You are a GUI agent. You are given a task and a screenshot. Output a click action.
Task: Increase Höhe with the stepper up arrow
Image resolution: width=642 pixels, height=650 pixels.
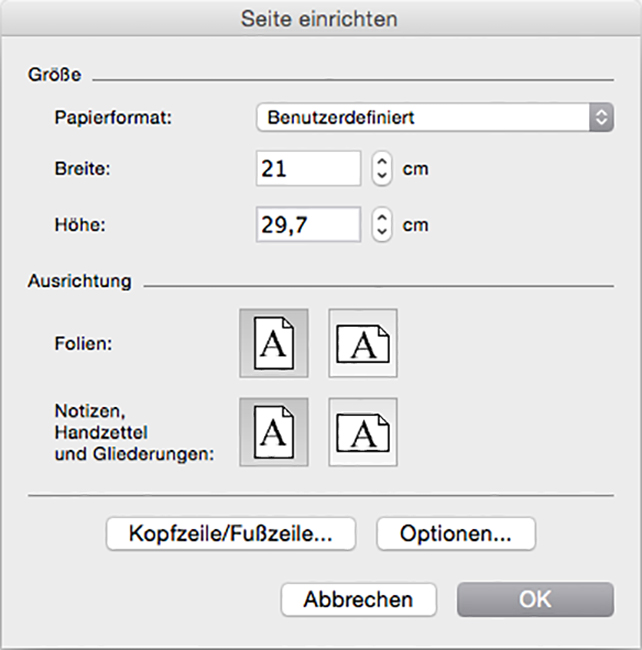click(x=382, y=217)
